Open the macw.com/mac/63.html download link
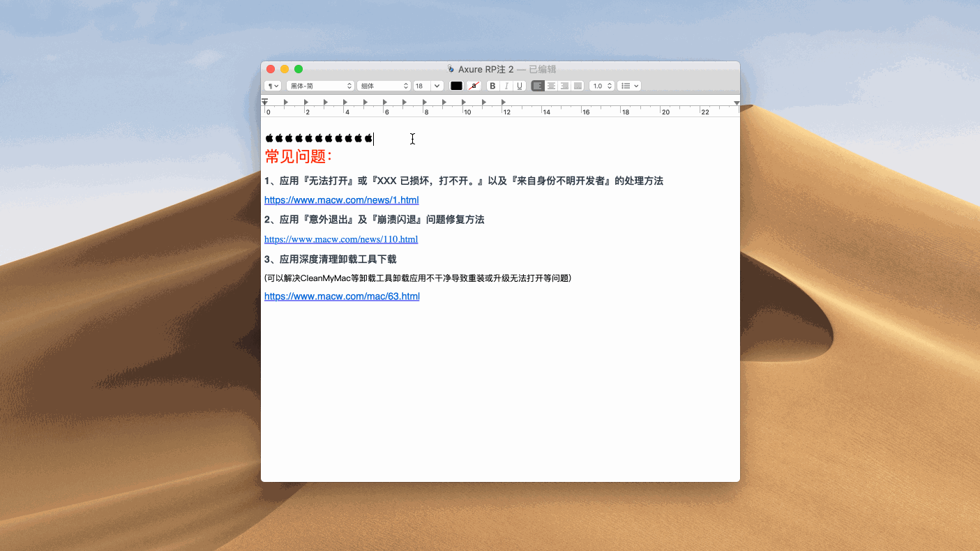Image resolution: width=980 pixels, height=551 pixels. click(342, 296)
